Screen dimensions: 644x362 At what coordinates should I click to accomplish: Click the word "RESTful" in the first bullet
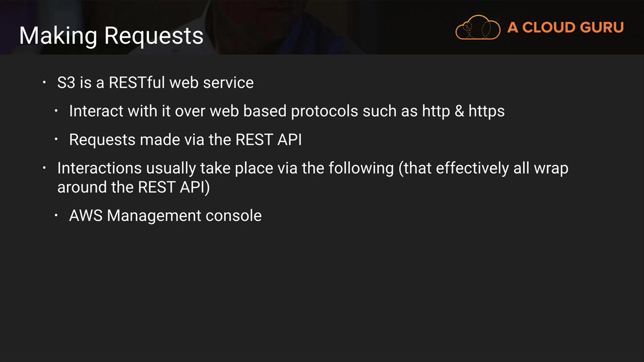137,82
